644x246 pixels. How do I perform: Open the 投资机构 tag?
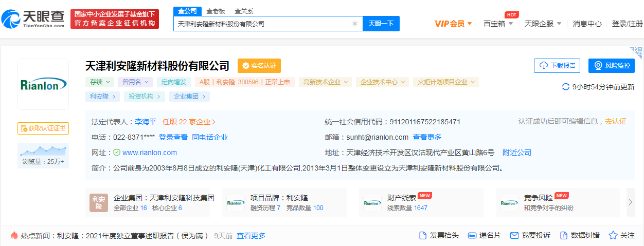[145, 97]
